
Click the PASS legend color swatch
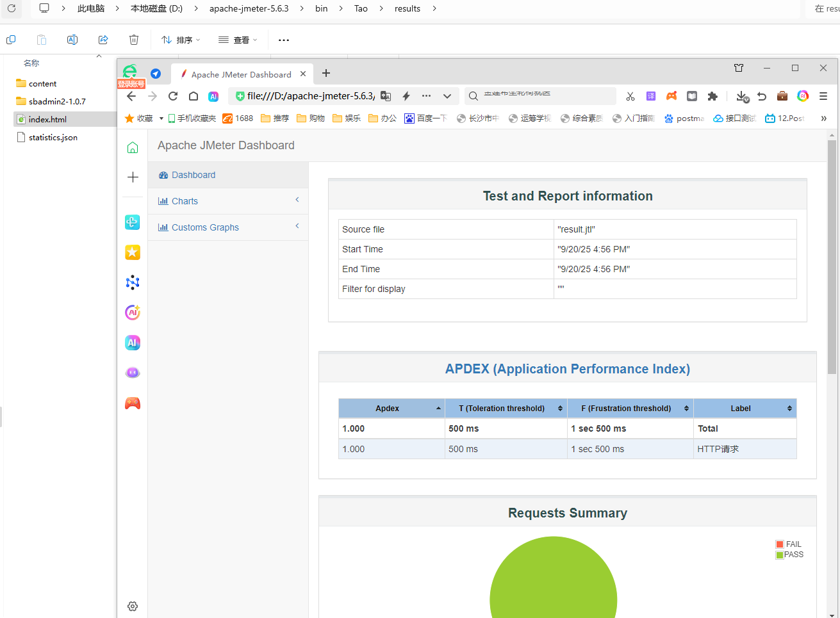click(x=780, y=555)
